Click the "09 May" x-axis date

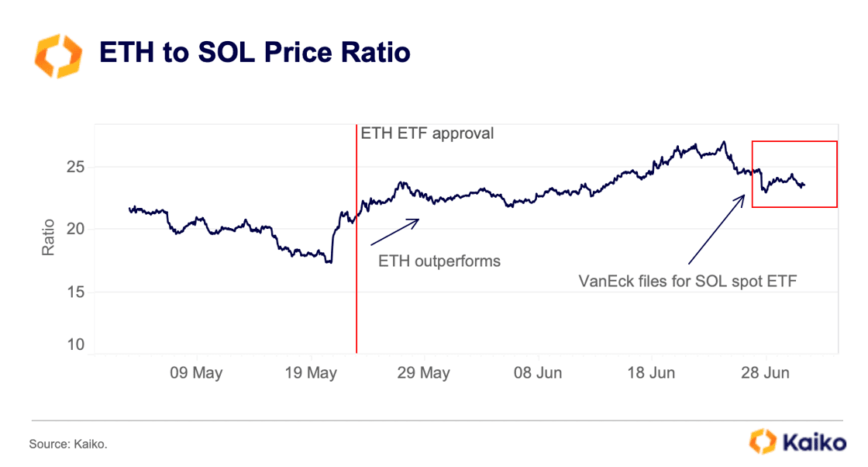[x=196, y=373]
